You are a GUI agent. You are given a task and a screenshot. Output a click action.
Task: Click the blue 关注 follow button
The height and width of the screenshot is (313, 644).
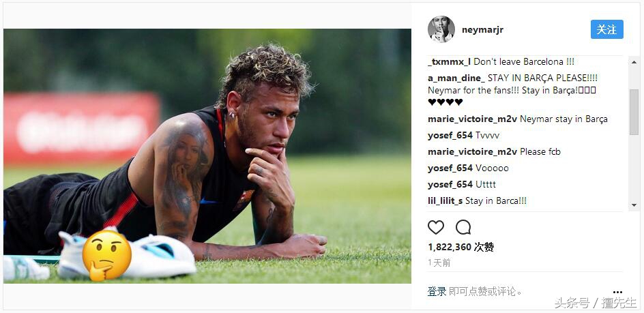pos(606,29)
